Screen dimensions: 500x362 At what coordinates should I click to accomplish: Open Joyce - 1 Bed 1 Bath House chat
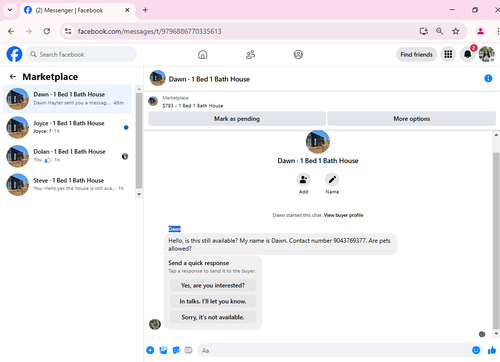coord(68,127)
